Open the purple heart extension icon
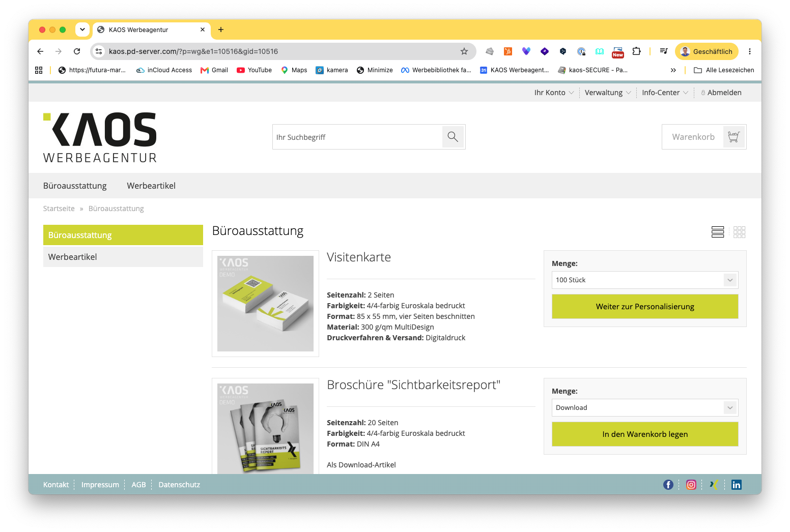The height and width of the screenshot is (532, 790). tap(526, 51)
